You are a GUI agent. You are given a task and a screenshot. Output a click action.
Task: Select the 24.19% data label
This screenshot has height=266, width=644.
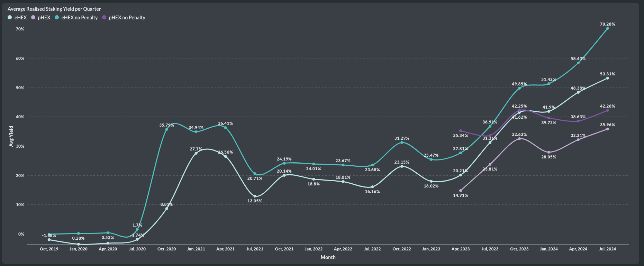pyautogui.click(x=284, y=159)
